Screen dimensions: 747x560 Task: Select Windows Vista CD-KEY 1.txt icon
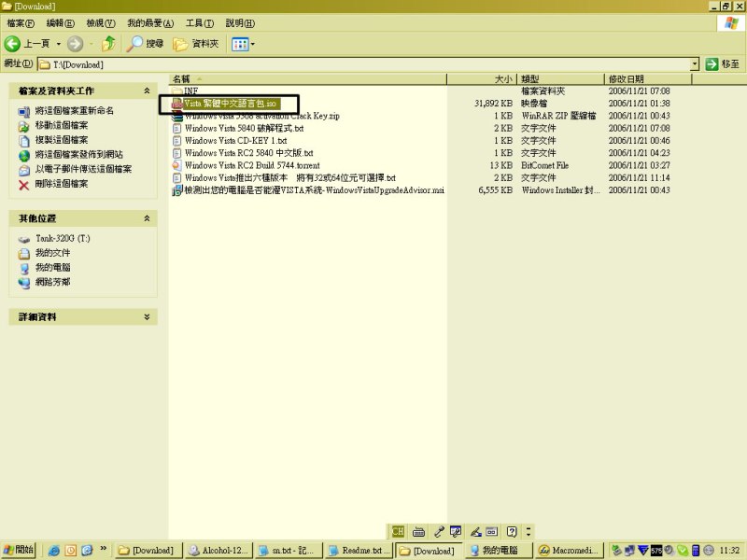point(177,141)
